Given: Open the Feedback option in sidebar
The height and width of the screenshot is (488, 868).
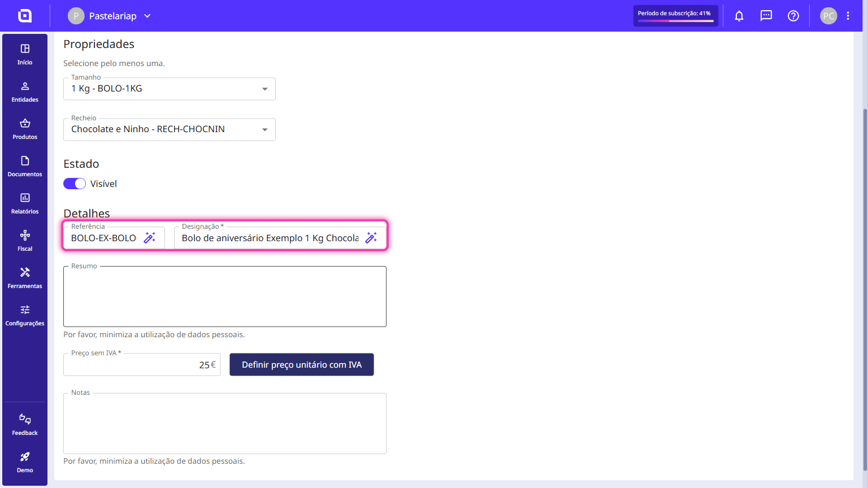Looking at the screenshot, I should [25, 425].
